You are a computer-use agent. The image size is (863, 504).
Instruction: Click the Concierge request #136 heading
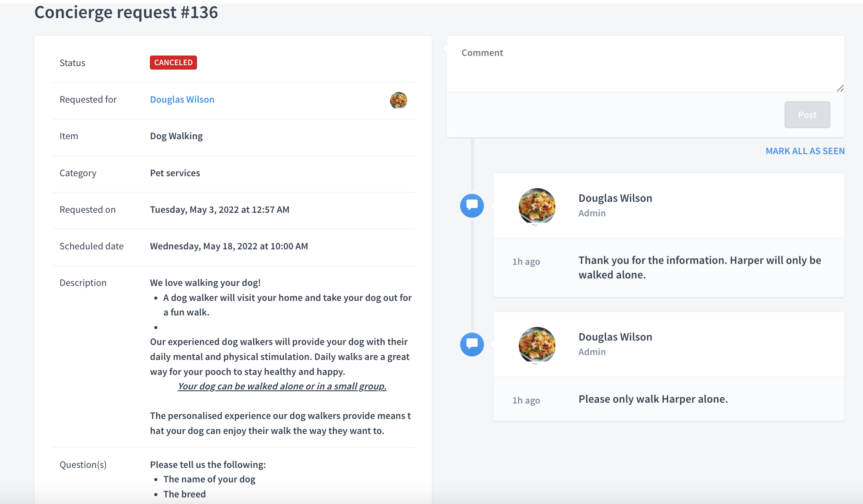pyautogui.click(x=126, y=12)
